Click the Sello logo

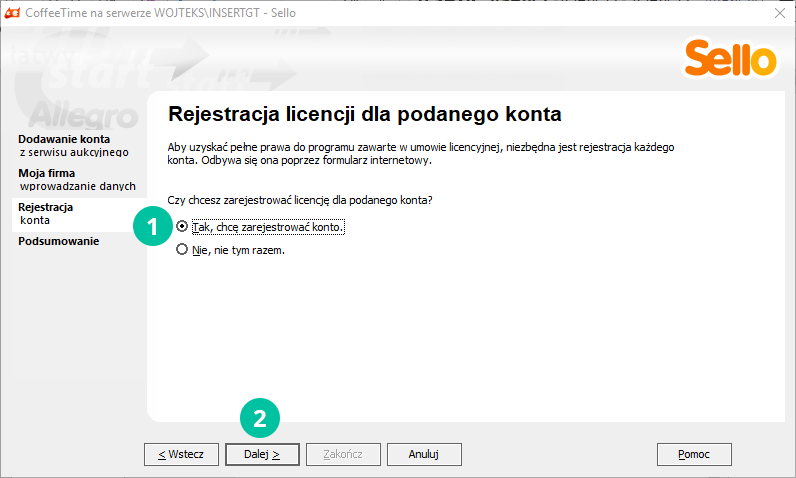[731, 58]
